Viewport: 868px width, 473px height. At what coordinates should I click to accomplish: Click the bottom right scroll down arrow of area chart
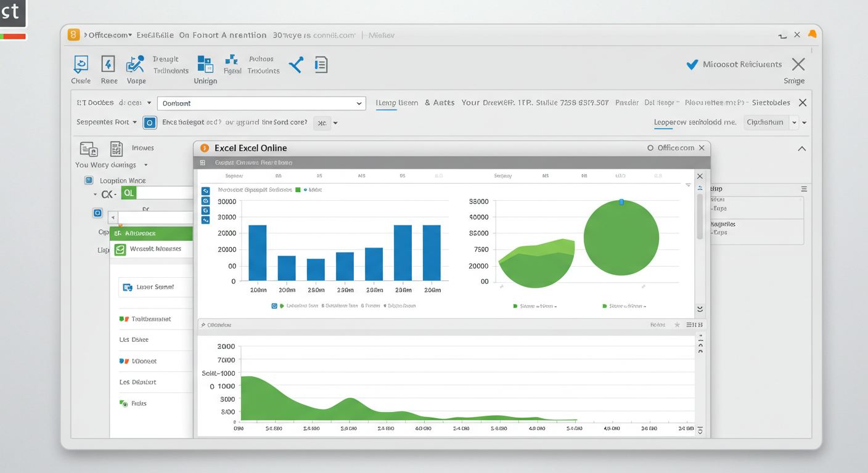pyautogui.click(x=700, y=431)
